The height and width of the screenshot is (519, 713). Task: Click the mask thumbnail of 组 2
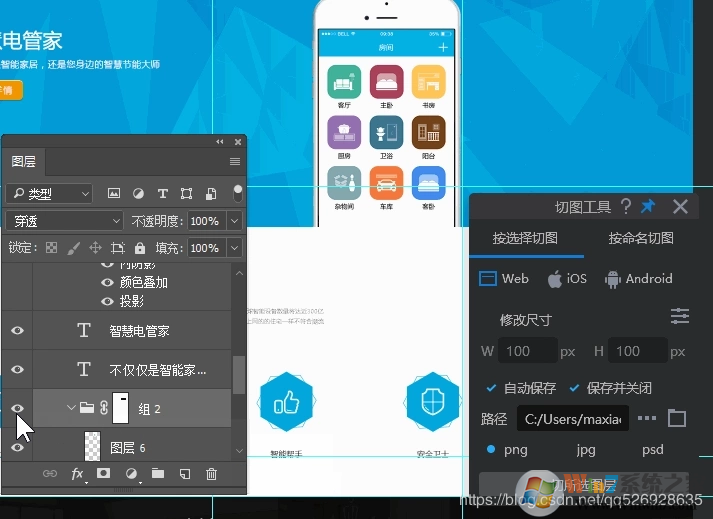click(121, 408)
